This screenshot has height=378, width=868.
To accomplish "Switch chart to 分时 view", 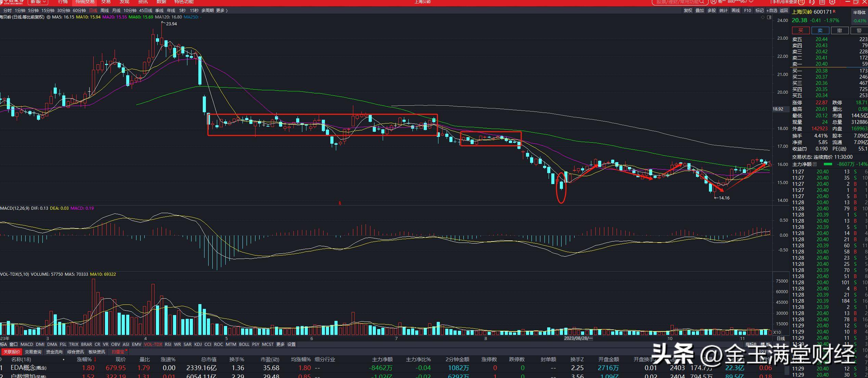I will pyautogui.click(x=7, y=11).
